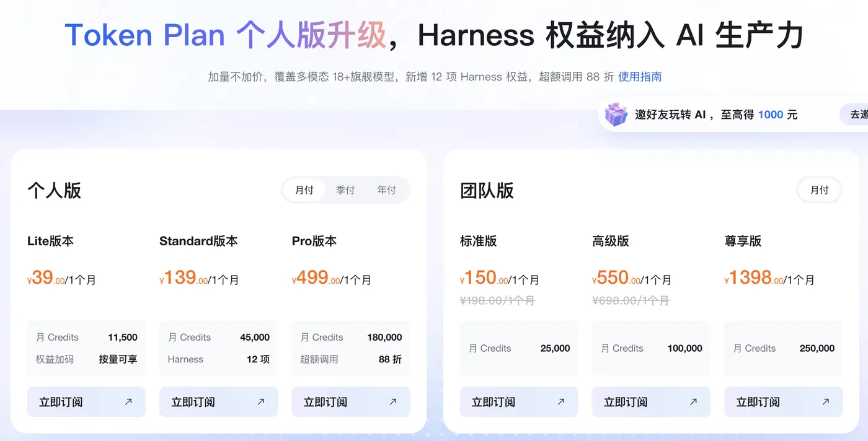Click the 标准版 plan title
The height and width of the screenshot is (441, 868).
pyautogui.click(x=479, y=241)
